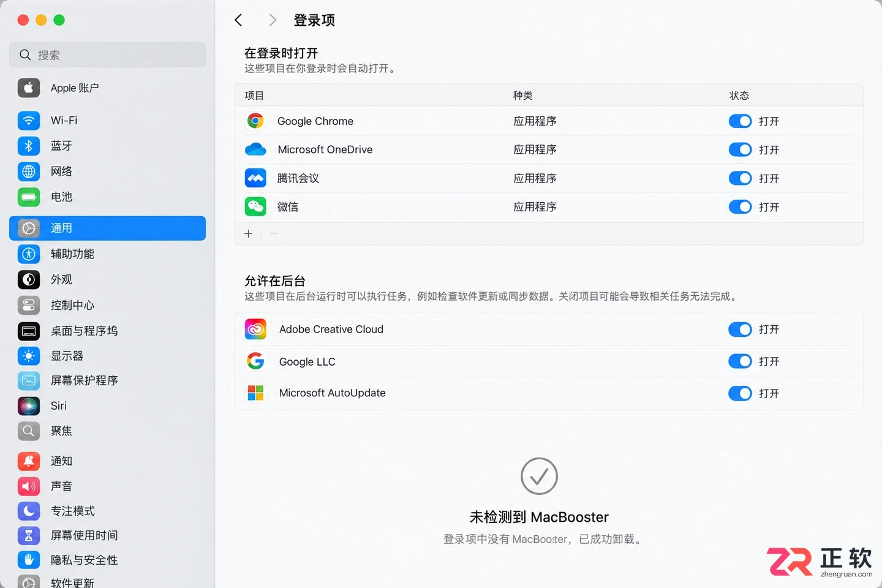
Task: Select the 专注模式 moon icon
Action: (29, 511)
